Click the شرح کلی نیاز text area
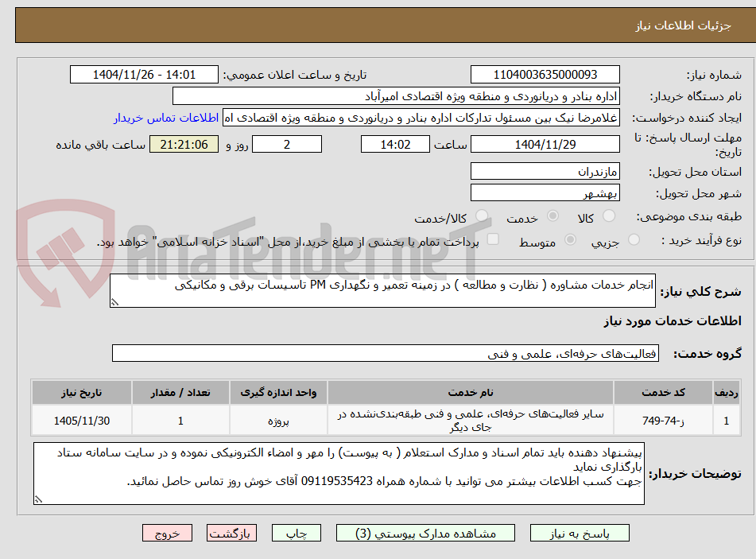This screenshot has height=559, width=756. coord(382,290)
